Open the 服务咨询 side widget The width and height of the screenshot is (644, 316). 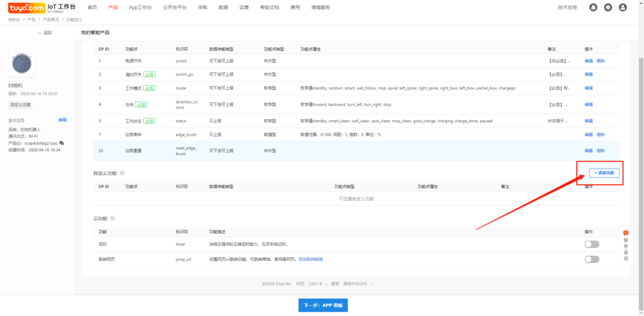coord(625,247)
